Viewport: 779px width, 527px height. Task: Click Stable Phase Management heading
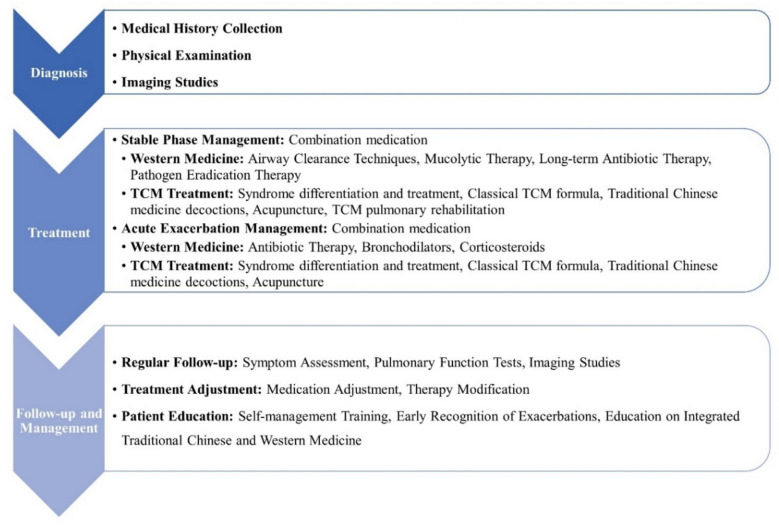pos(203,140)
